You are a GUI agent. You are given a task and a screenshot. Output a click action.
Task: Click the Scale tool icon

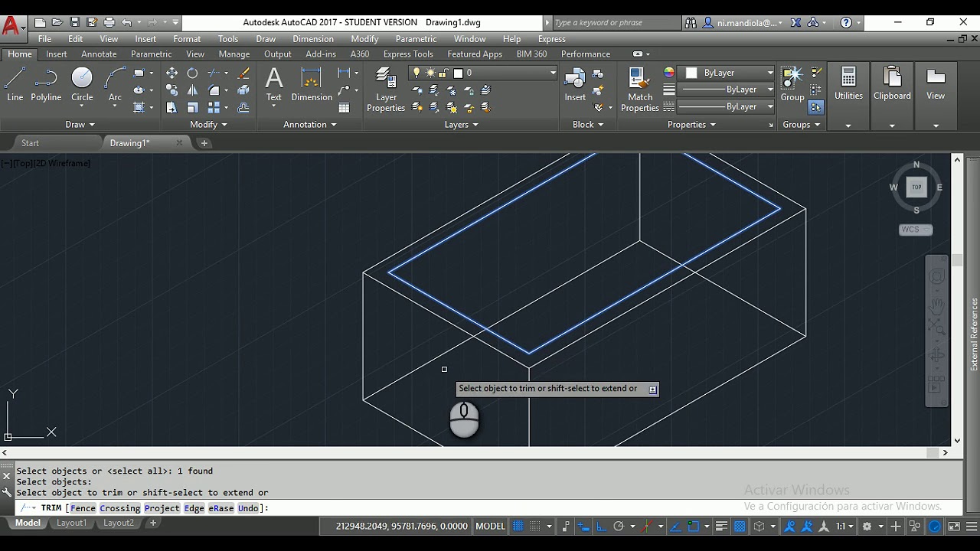click(x=192, y=108)
